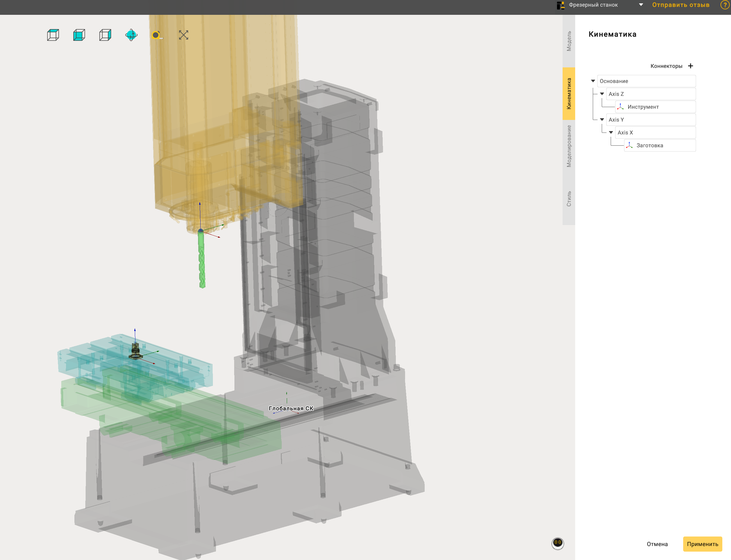Screen dimensions: 731x560
Task: Select shaded-with-edges cube view icon
Action: coord(105,35)
